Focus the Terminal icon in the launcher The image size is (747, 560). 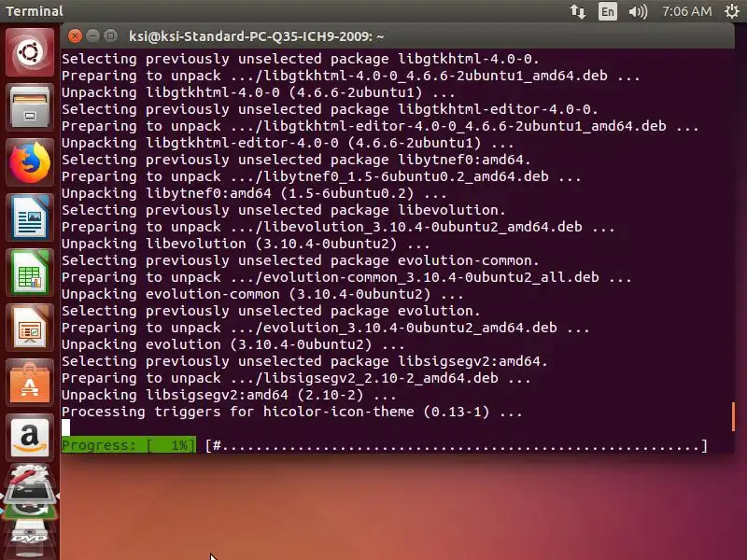pyautogui.click(x=30, y=496)
